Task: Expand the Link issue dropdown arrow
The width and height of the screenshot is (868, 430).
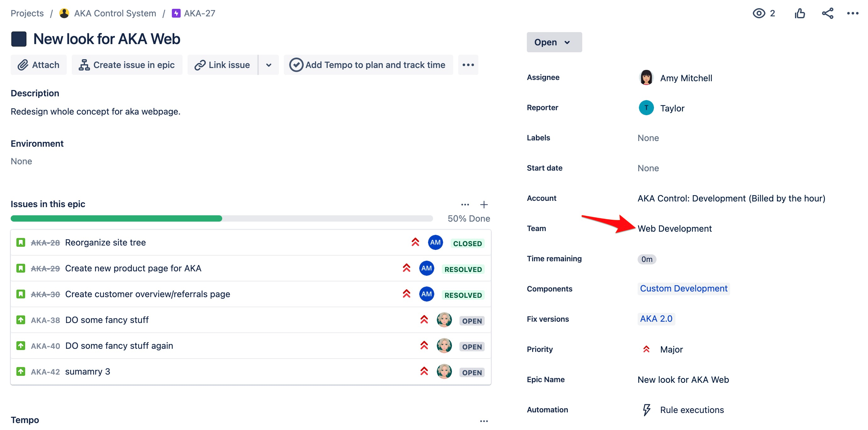Action: point(268,65)
